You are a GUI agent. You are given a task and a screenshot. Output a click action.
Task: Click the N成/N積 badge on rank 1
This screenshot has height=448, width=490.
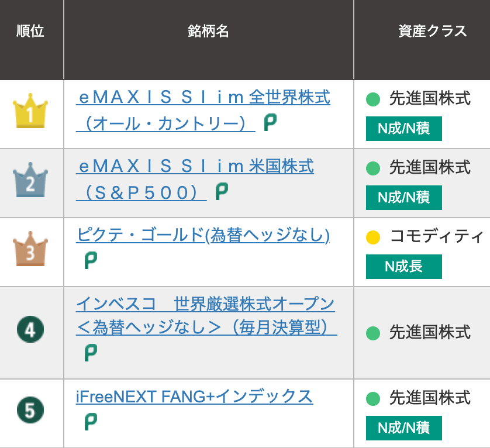pos(403,129)
